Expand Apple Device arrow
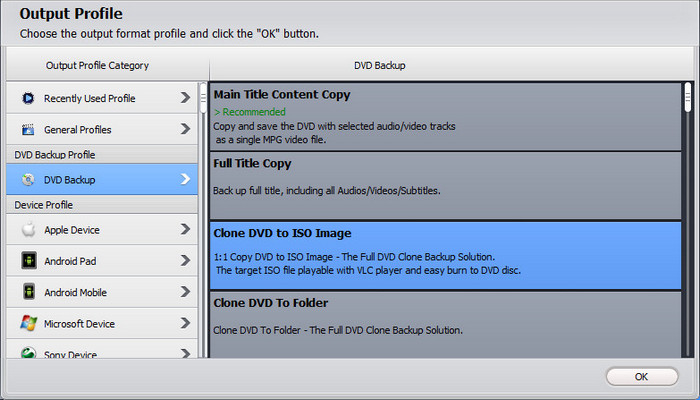Viewport: 700px width, 400px height. 185,229
